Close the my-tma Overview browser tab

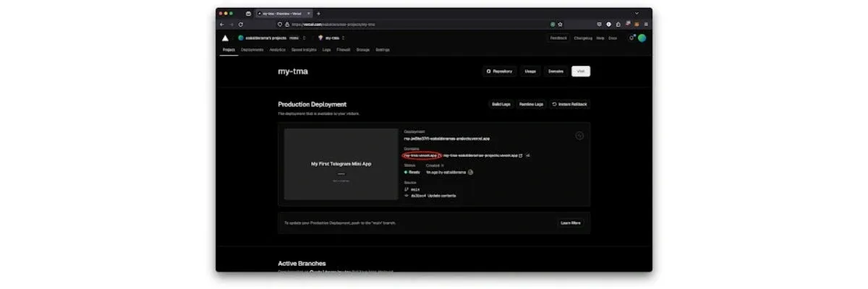click(x=310, y=13)
